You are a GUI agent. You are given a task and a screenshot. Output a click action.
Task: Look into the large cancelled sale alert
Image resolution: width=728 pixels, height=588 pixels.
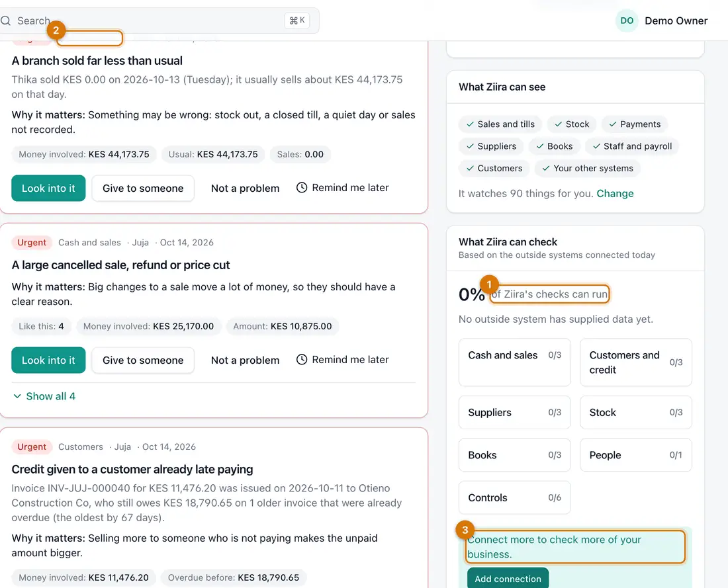[48, 360]
